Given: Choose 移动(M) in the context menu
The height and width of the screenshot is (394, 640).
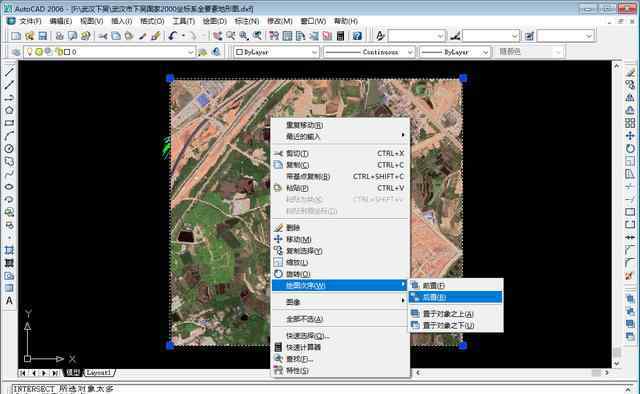Looking at the screenshot, I should (x=340, y=239).
